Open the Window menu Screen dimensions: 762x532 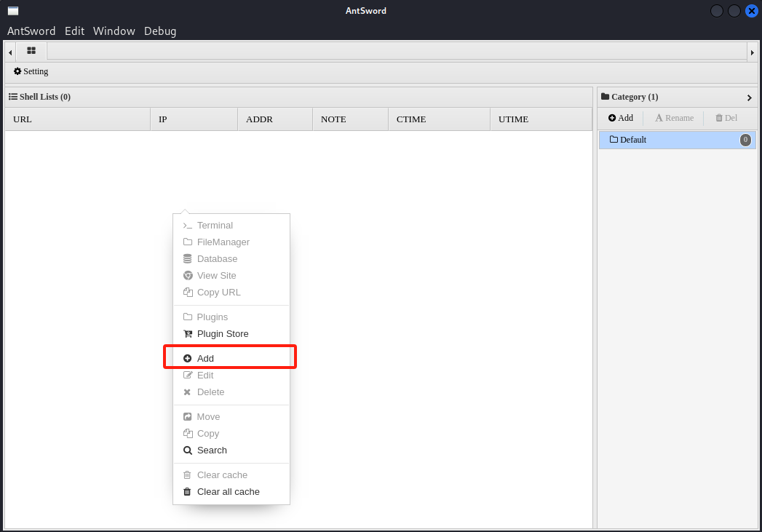click(x=114, y=31)
